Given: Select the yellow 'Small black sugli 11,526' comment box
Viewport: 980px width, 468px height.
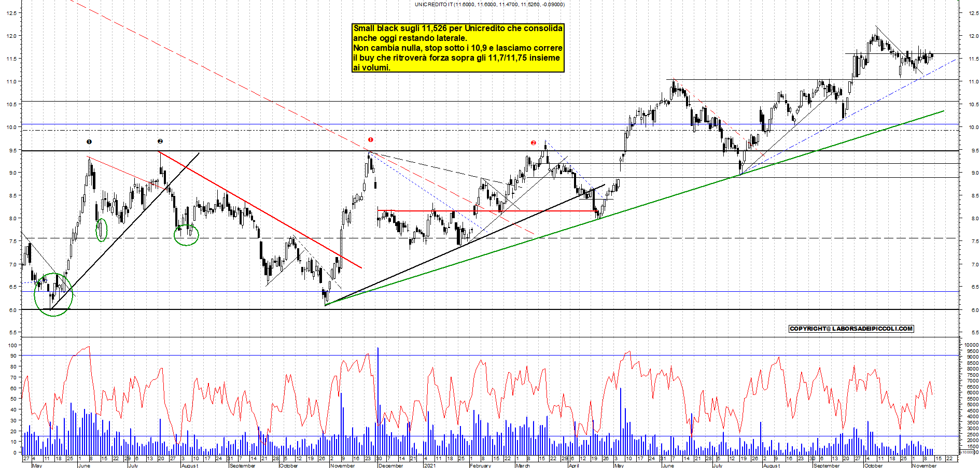Looking at the screenshot, I should pos(458,48).
